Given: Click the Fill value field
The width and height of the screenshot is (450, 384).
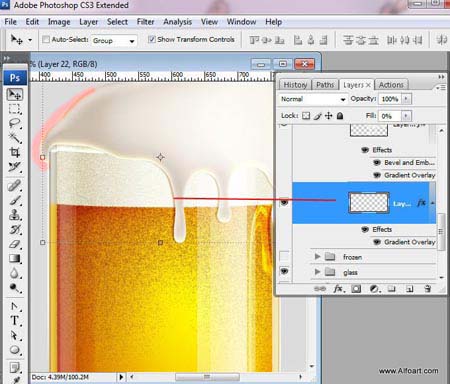Looking at the screenshot, I should pos(390,116).
